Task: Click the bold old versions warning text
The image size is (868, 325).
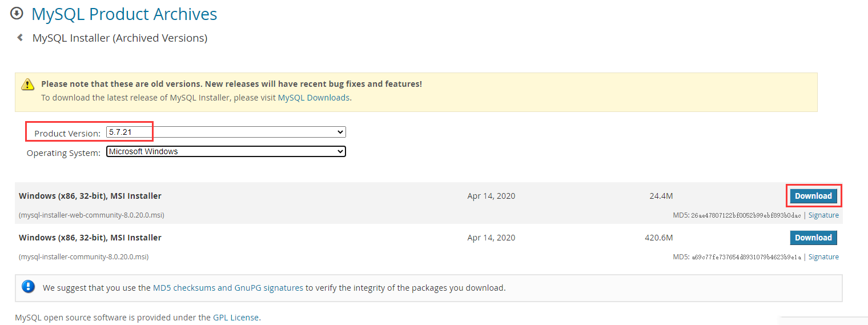Action: pos(231,84)
